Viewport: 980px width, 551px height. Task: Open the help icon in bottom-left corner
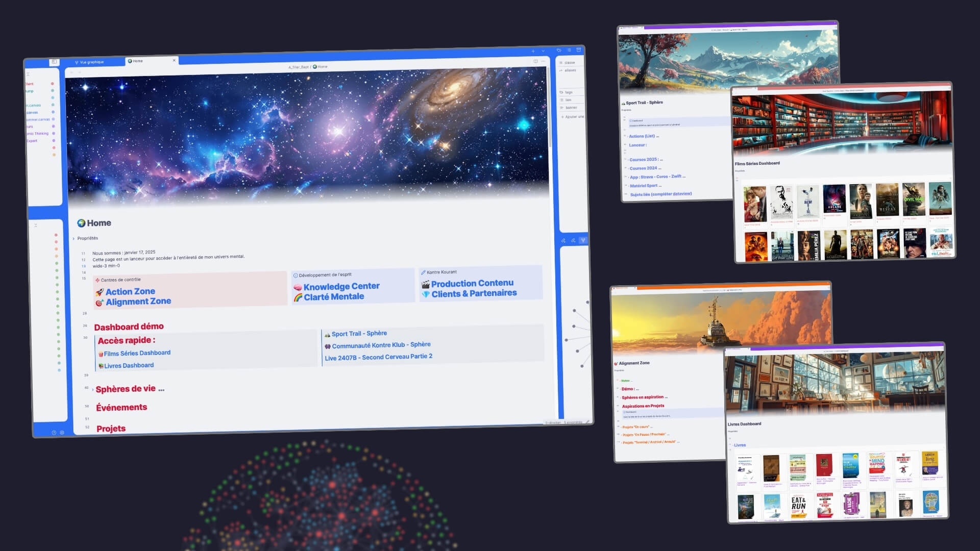click(54, 433)
